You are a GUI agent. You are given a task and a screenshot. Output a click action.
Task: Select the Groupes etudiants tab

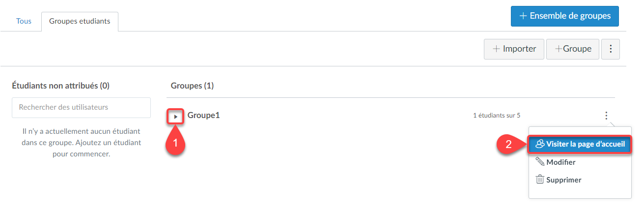80,22
